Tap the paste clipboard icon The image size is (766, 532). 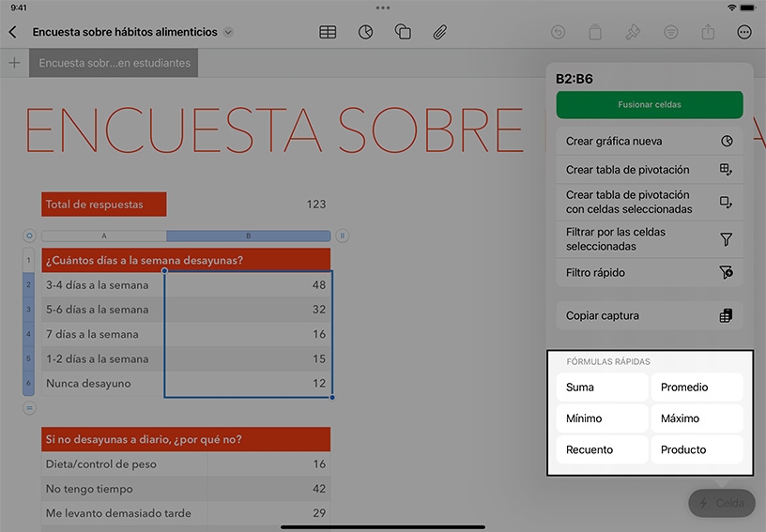pyautogui.click(x=595, y=32)
